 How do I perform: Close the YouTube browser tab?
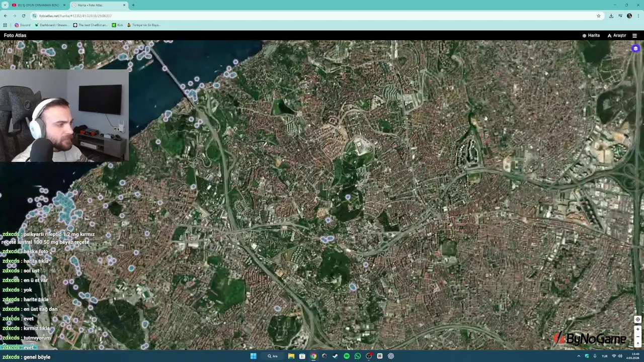(x=64, y=5)
